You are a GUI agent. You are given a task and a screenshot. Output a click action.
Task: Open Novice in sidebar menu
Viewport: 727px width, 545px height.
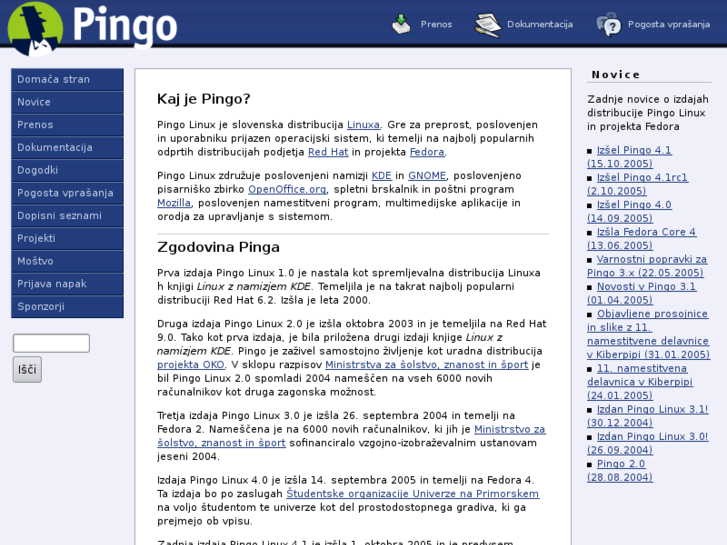67,102
